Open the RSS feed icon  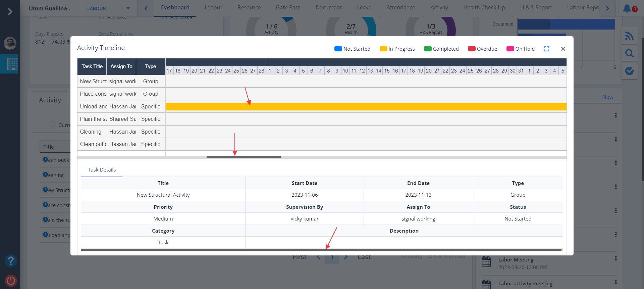[629, 36]
